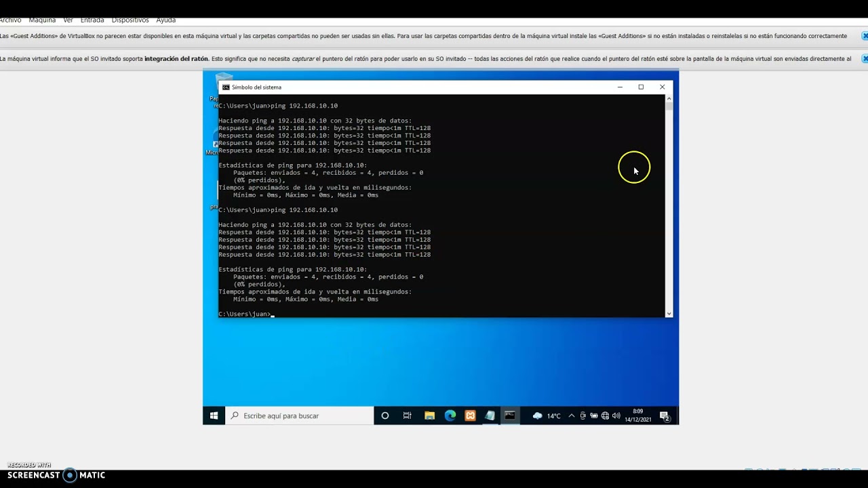Maximize the Símbolo del sistema window
The height and width of the screenshot is (488, 868).
pos(641,87)
